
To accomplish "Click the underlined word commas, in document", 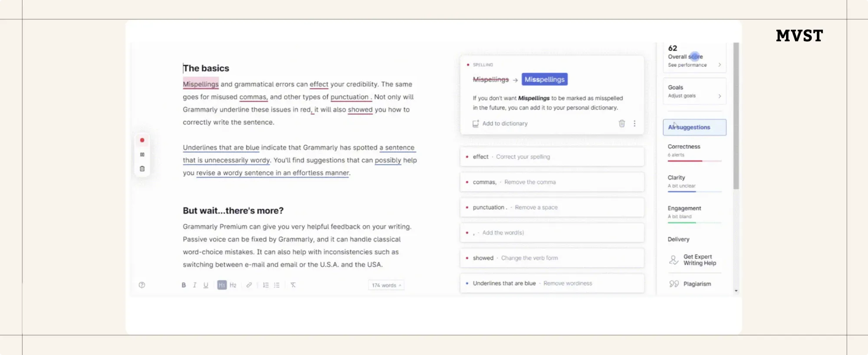I will 253,97.
